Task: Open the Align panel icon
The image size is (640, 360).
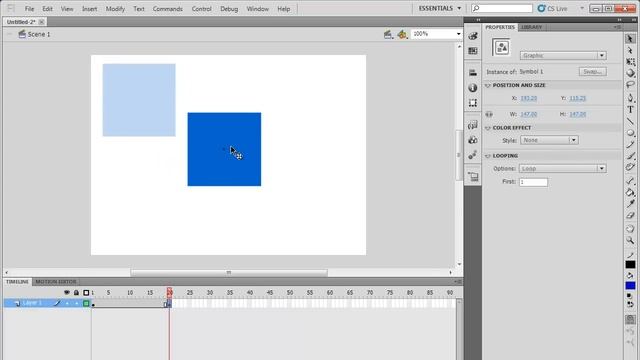Action: 473,73
